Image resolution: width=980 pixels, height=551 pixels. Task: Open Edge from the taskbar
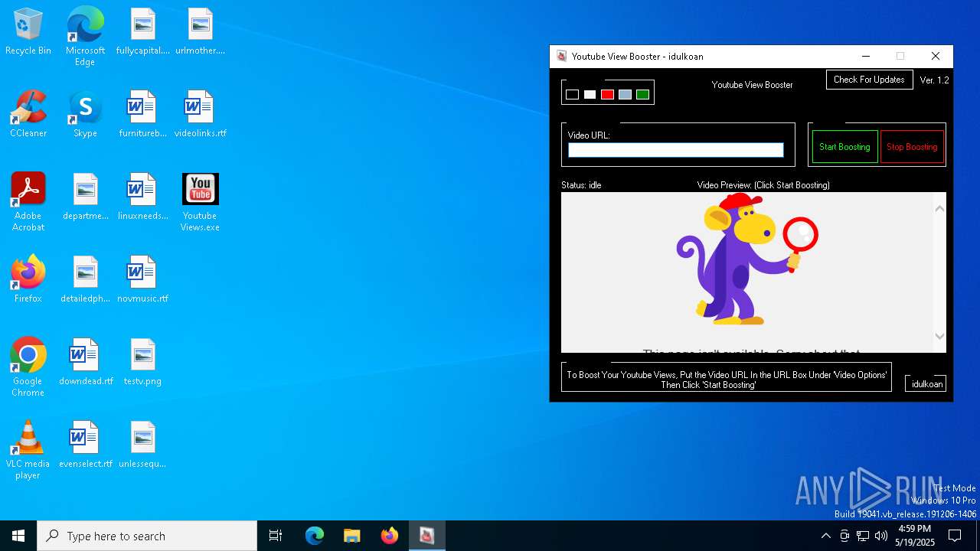coord(315,536)
